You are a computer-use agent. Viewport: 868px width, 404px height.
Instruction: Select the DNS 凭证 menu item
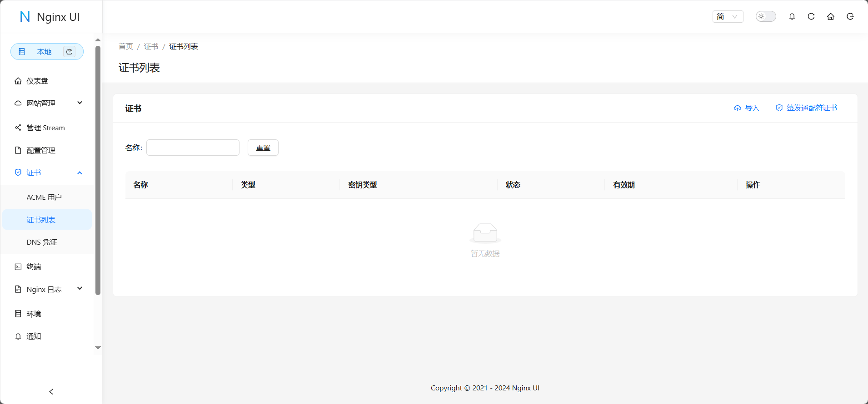(x=42, y=242)
